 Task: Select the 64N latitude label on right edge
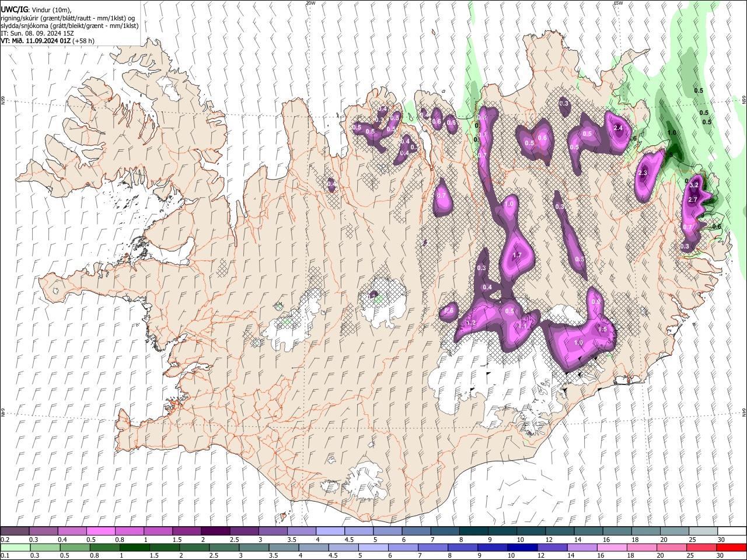744,412
